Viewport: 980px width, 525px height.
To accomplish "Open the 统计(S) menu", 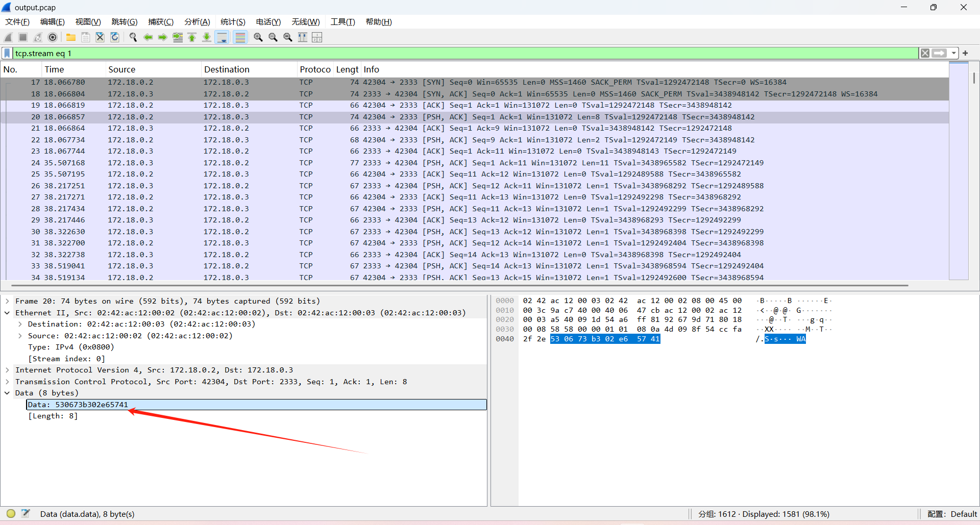I will pyautogui.click(x=233, y=22).
